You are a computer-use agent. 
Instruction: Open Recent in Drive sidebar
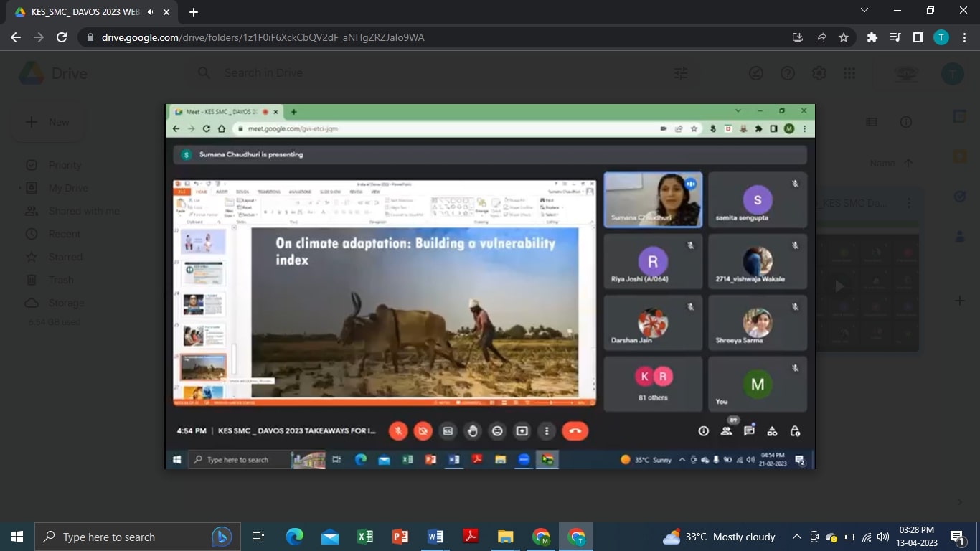[65, 234]
